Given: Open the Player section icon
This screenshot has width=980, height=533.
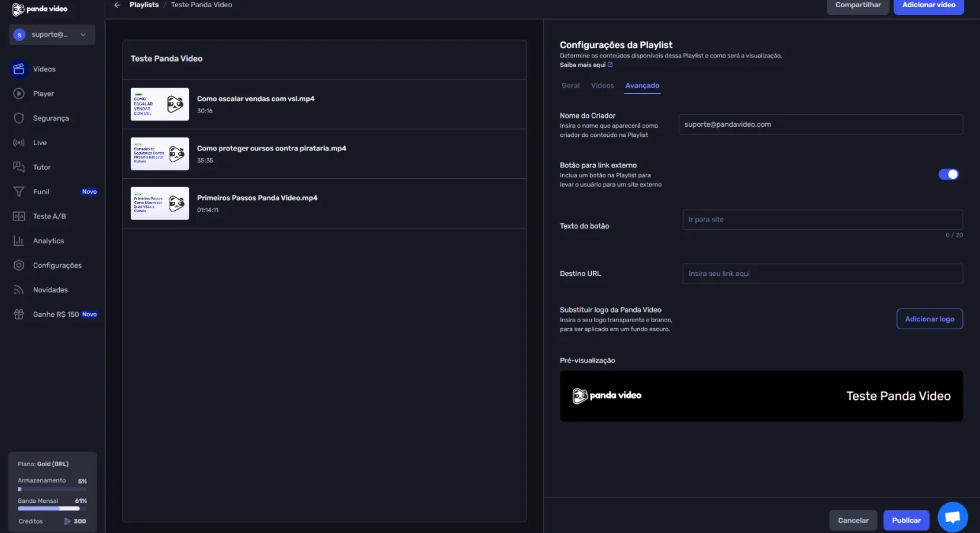Looking at the screenshot, I should click(19, 94).
